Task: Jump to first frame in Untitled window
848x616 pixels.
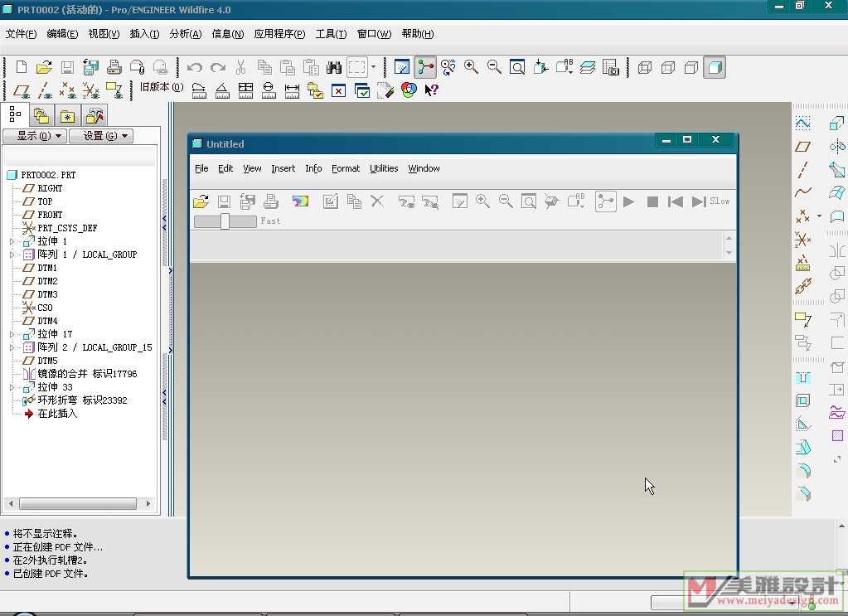Action: (x=676, y=201)
